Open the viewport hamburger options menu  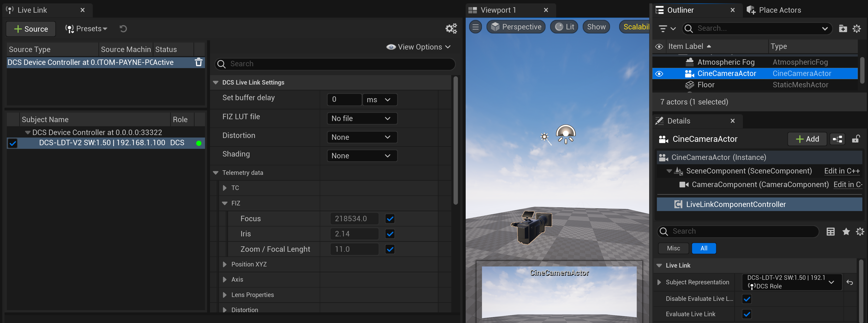coord(475,27)
